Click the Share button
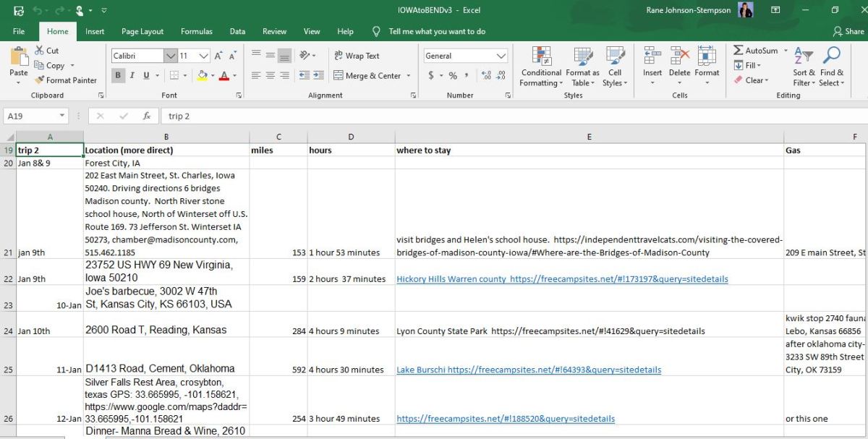Image resolution: width=868 pixels, height=439 pixels. click(848, 32)
